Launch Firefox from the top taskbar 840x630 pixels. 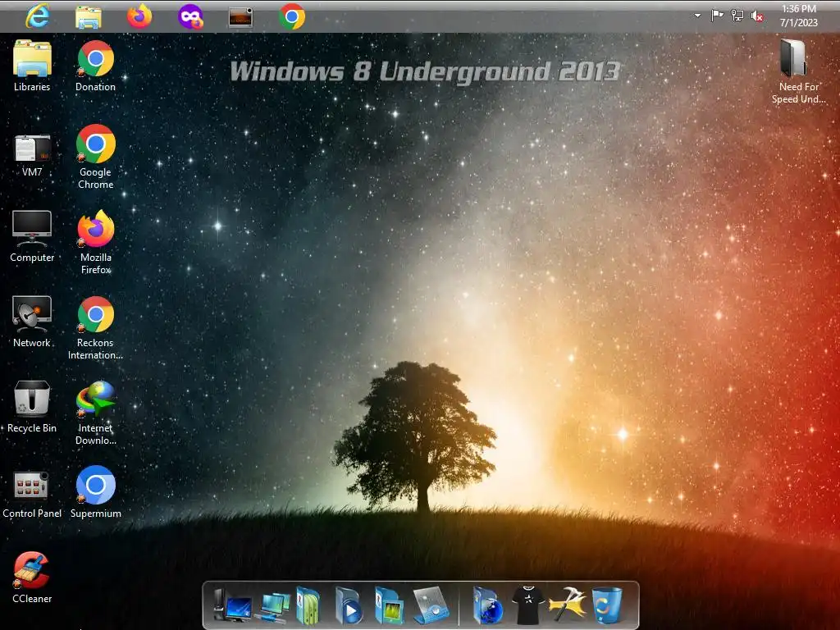(139, 16)
